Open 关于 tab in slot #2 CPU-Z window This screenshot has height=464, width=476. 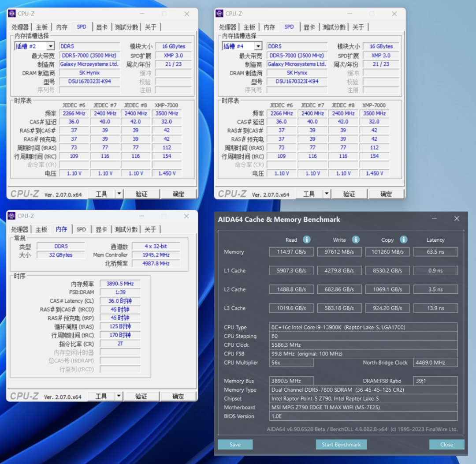(151, 27)
